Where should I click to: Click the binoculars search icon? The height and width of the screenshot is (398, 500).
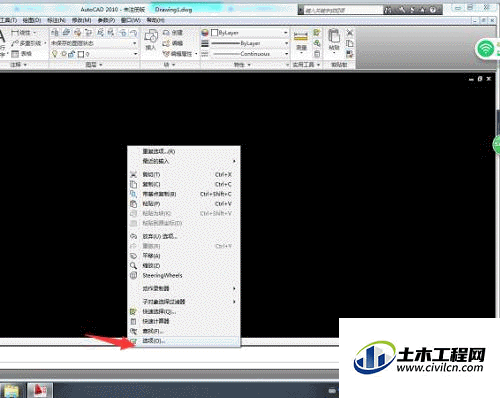click(x=388, y=10)
